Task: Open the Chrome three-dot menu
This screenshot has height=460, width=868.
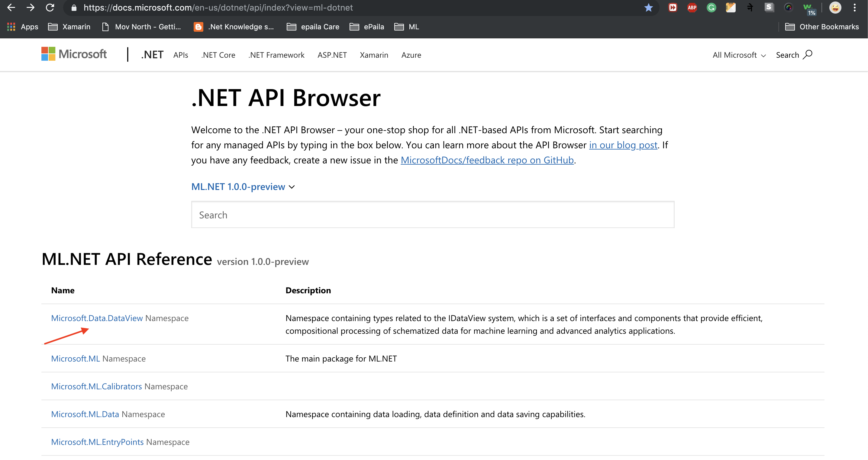Action: click(x=855, y=8)
